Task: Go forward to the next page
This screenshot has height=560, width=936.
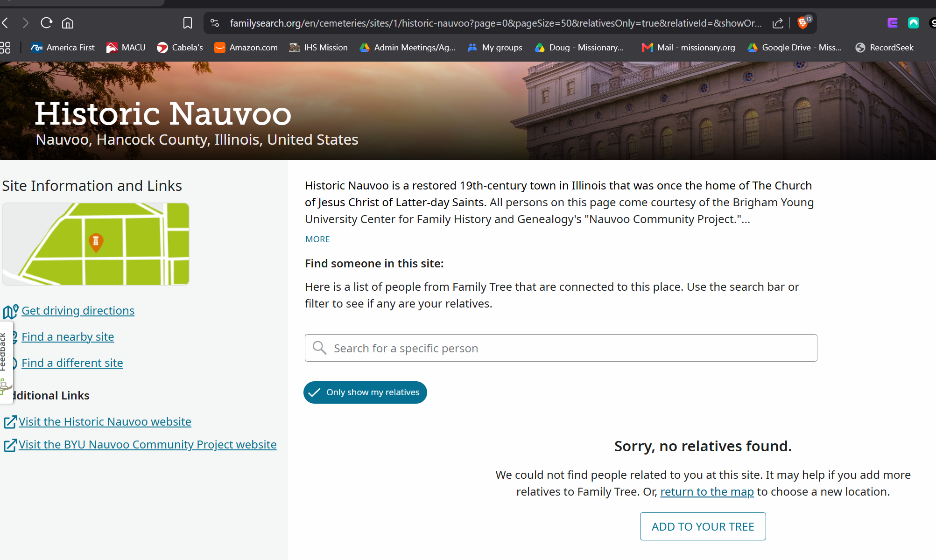Action: click(26, 23)
